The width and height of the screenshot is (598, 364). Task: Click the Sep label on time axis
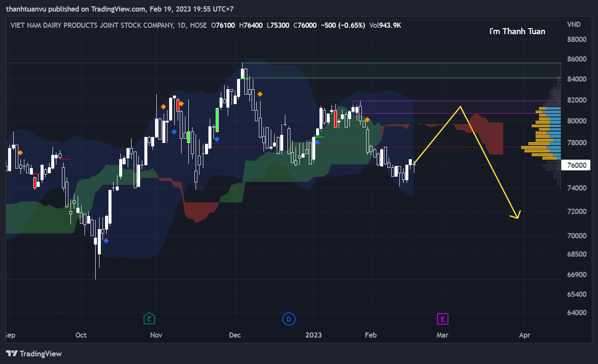[x=10, y=335]
